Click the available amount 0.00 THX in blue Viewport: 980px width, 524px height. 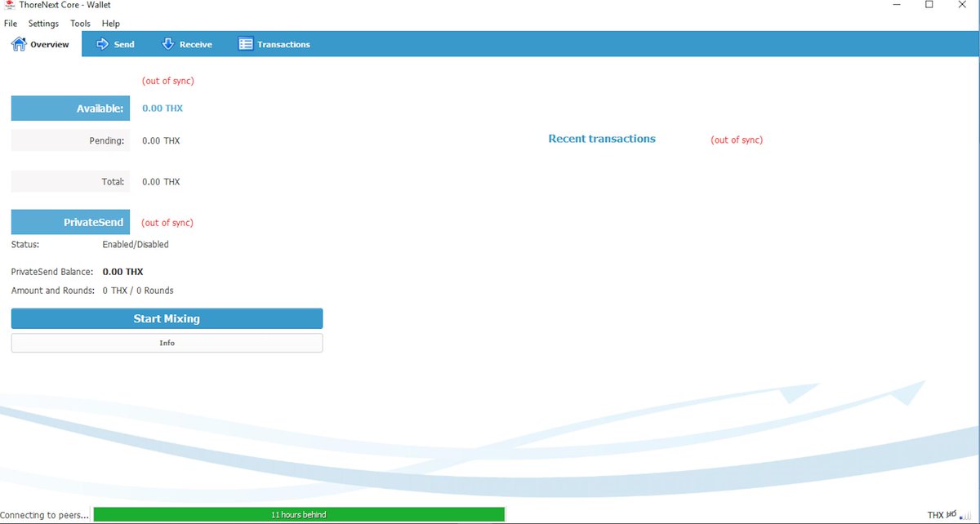[163, 108]
